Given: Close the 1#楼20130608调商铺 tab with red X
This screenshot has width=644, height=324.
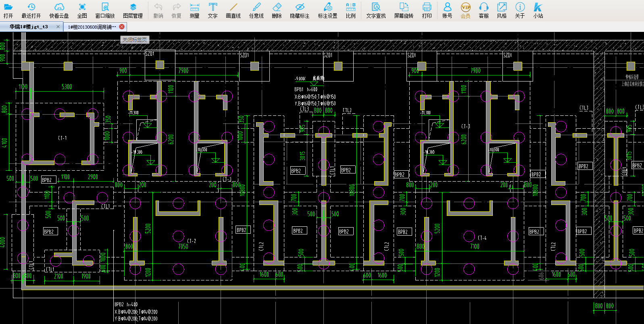Looking at the screenshot, I should click(122, 27).
